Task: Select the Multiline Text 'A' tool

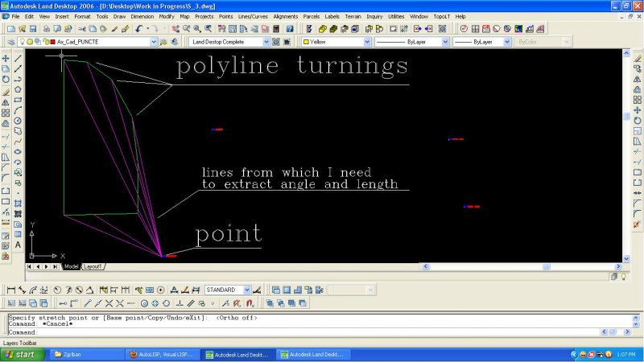Action: coord(18,245)
